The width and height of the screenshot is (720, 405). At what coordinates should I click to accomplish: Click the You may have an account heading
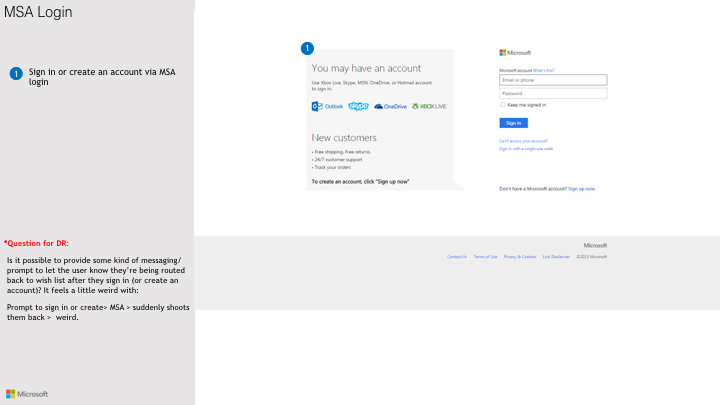[x=366, y=68]
